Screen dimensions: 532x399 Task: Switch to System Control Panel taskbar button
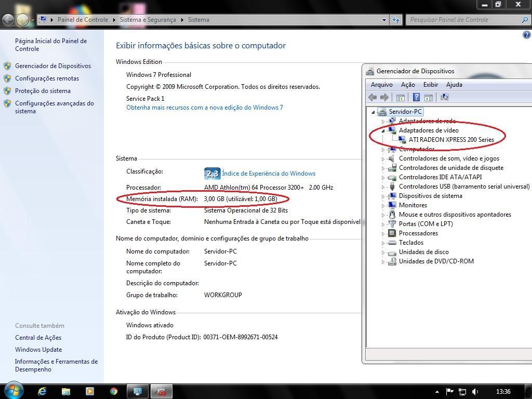coord(137,392)
